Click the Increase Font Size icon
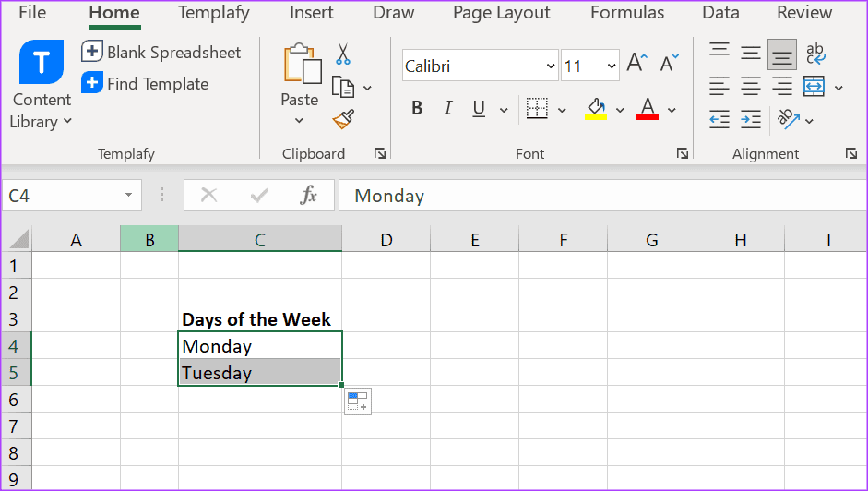Screen dimensions: 868x491 tap(636, 64)
